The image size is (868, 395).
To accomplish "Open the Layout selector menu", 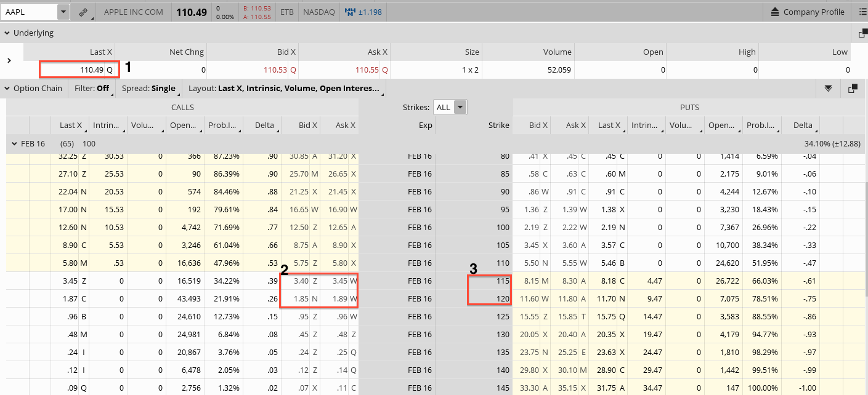I will [284, 89].
